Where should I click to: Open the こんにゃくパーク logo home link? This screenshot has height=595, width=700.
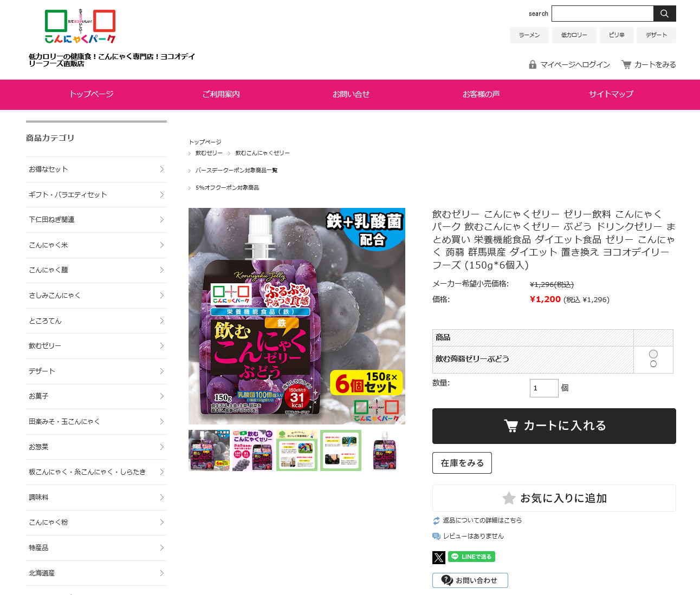click(80, 27)
